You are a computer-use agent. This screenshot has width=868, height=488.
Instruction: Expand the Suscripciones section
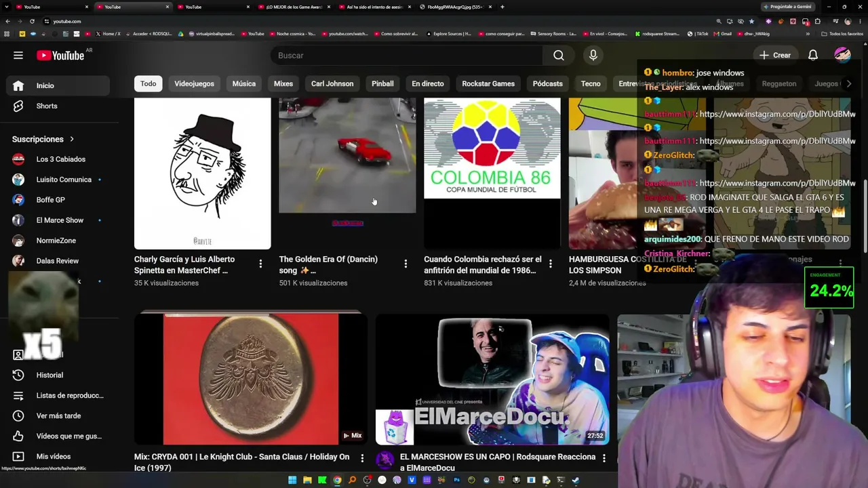coord(43,139)
